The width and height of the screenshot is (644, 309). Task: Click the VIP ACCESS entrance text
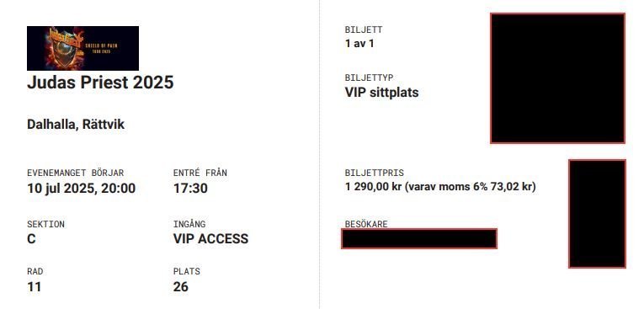(210, 239)
